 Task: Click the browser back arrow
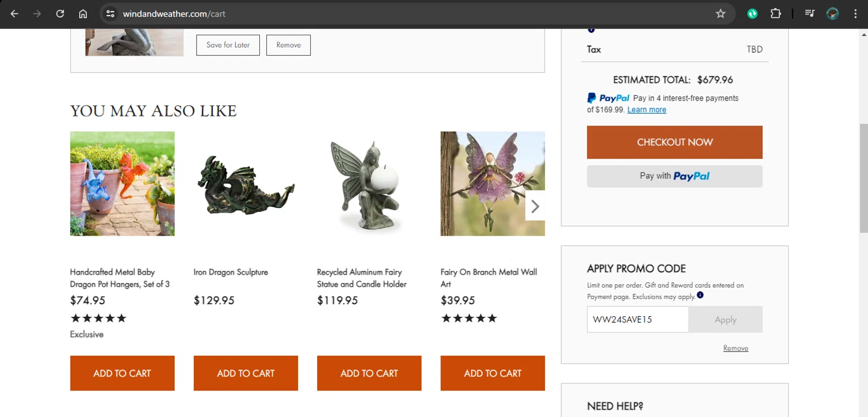[x=14, y=14]
